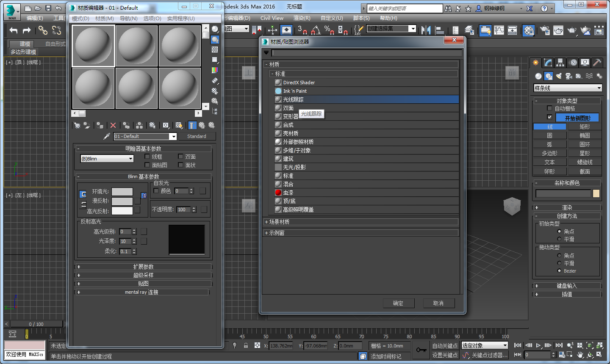The width and height of the screenshot is (610, 364).
Task: Click the Get Material icon
Action: (77, 125)
